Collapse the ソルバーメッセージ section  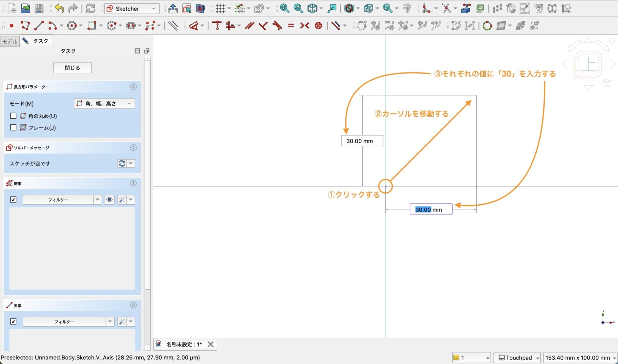(133, 148)
